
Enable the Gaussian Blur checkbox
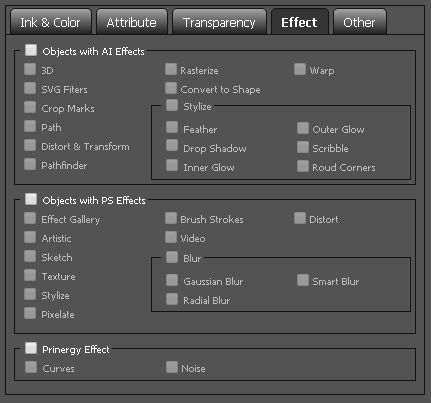pos(172,280)
